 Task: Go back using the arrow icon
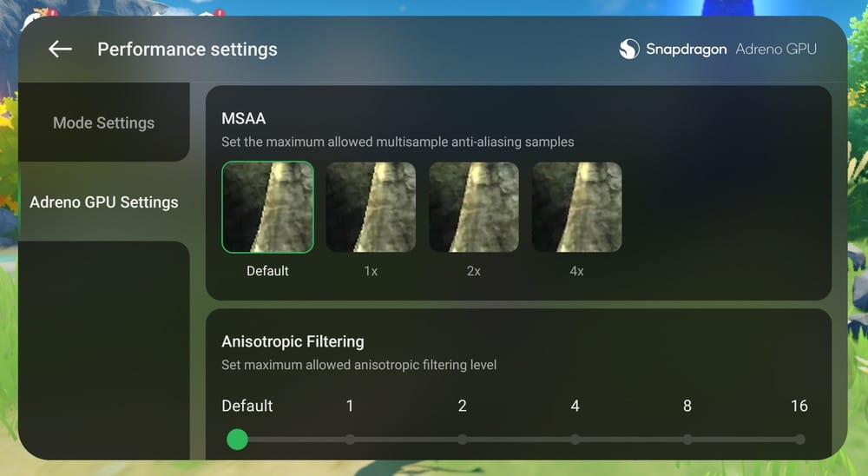coord(60,50)
